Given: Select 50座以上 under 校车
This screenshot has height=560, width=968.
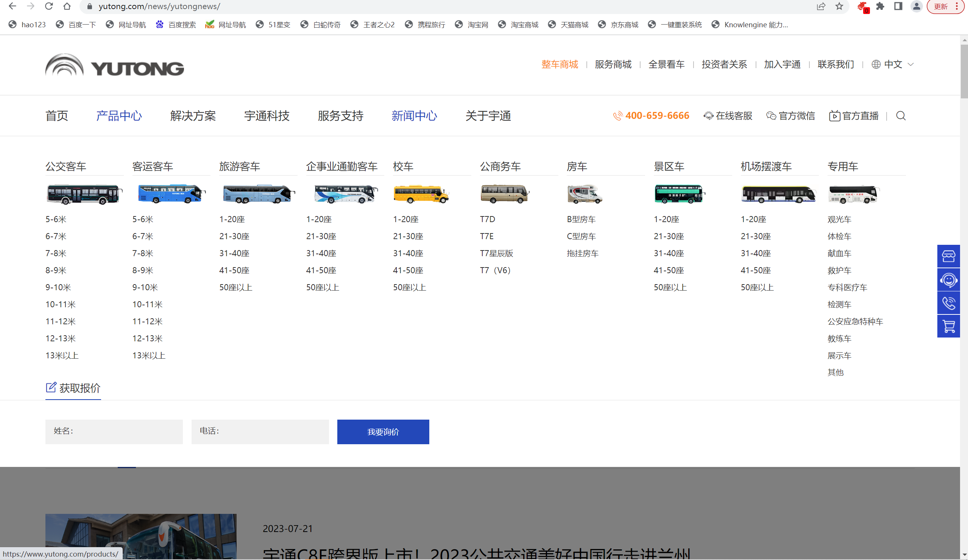Looking at the screenshot, I should [x=410, y=287].
